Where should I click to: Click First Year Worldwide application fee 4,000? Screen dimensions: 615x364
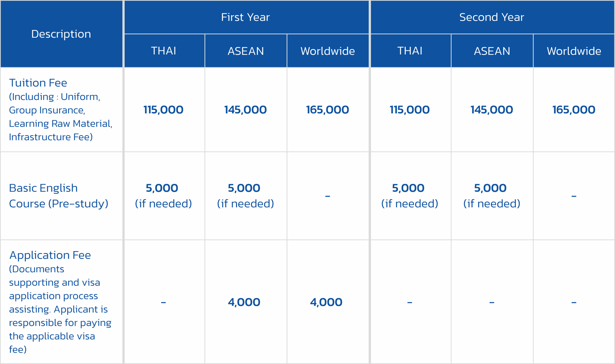coord(326,302)
